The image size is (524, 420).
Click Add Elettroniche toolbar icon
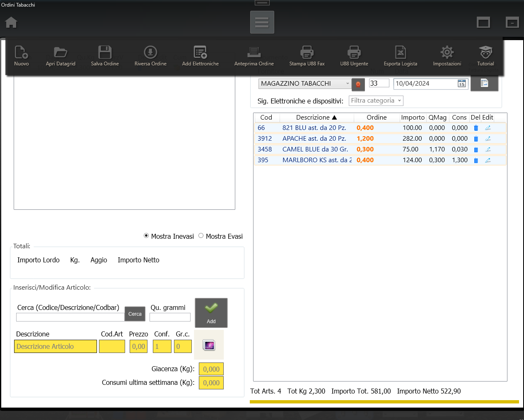click(200, 53)
